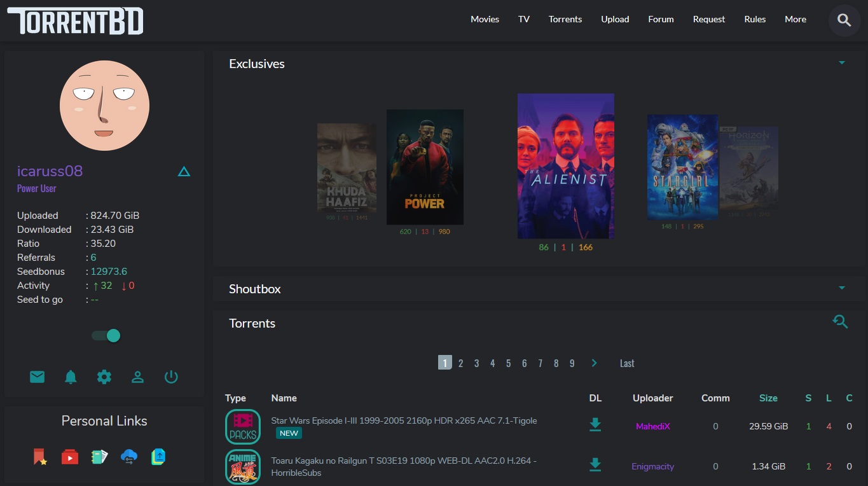Log out with the power icon
The width and height of the screenshot is (868, 486).
[170, 377]
